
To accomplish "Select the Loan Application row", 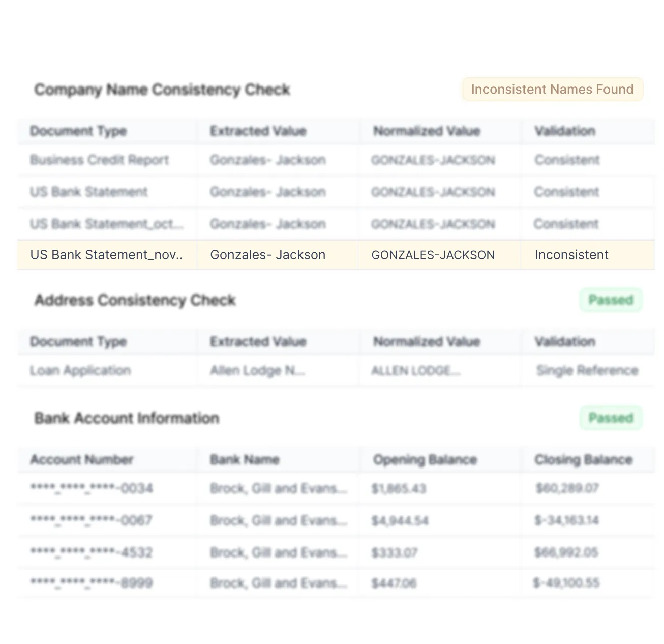I will tap(80, 370).
